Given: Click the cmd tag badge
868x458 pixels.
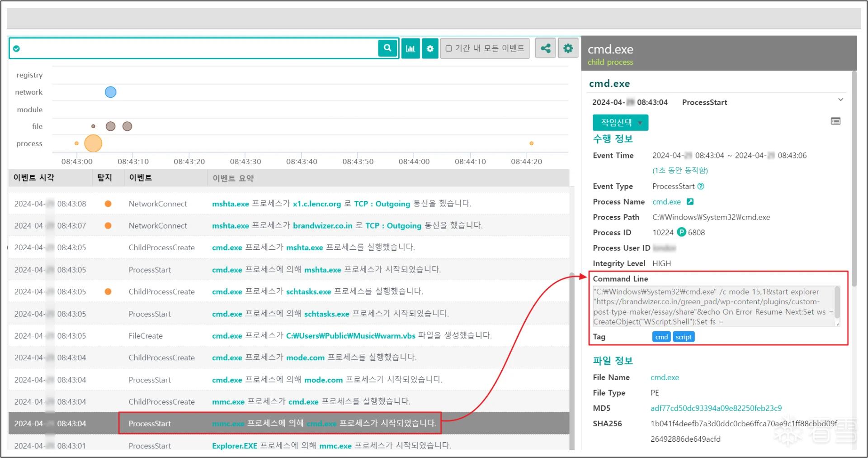Looking at the screenshot, I should point(661,337).
